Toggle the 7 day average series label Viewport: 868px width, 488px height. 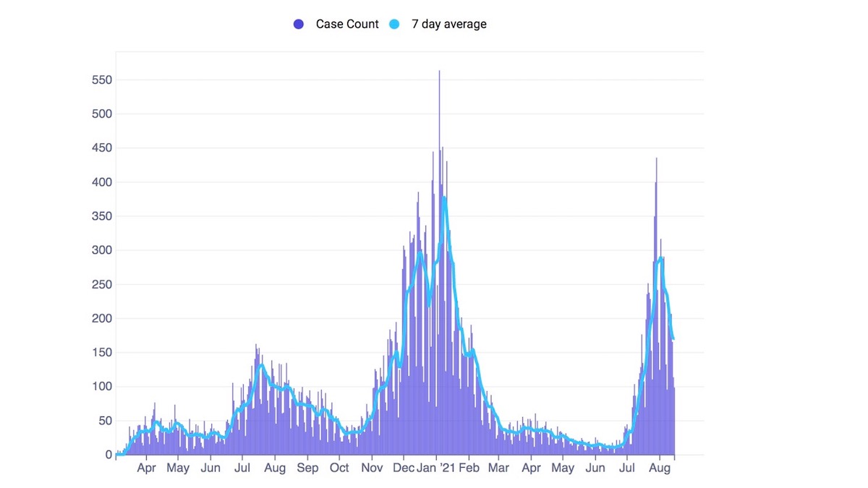448,24
